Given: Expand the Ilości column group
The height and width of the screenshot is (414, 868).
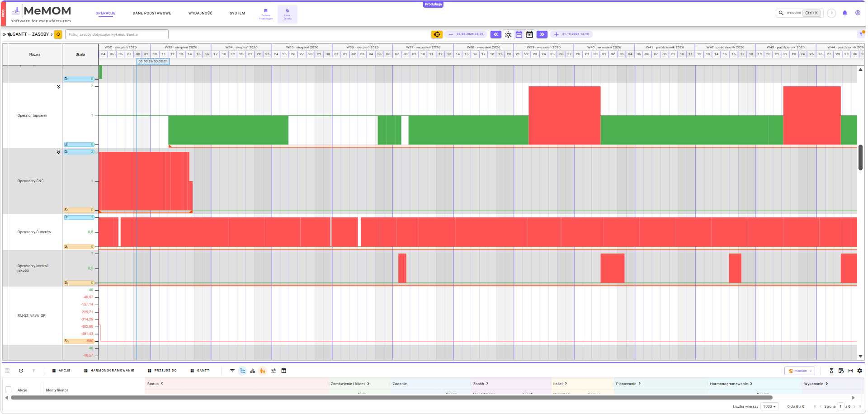Looking at the screenshot, I should pyautogui.click(x=566, y=384).
